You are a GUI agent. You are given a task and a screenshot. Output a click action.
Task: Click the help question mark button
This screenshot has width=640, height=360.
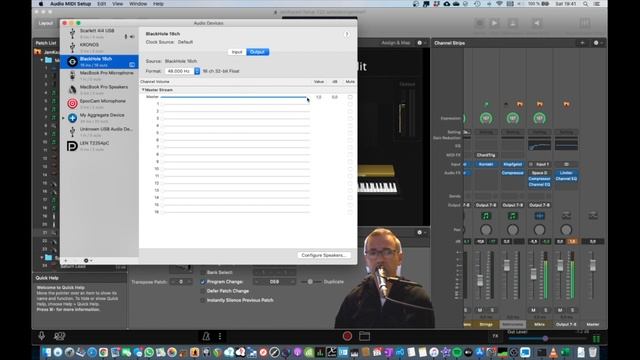347,34
